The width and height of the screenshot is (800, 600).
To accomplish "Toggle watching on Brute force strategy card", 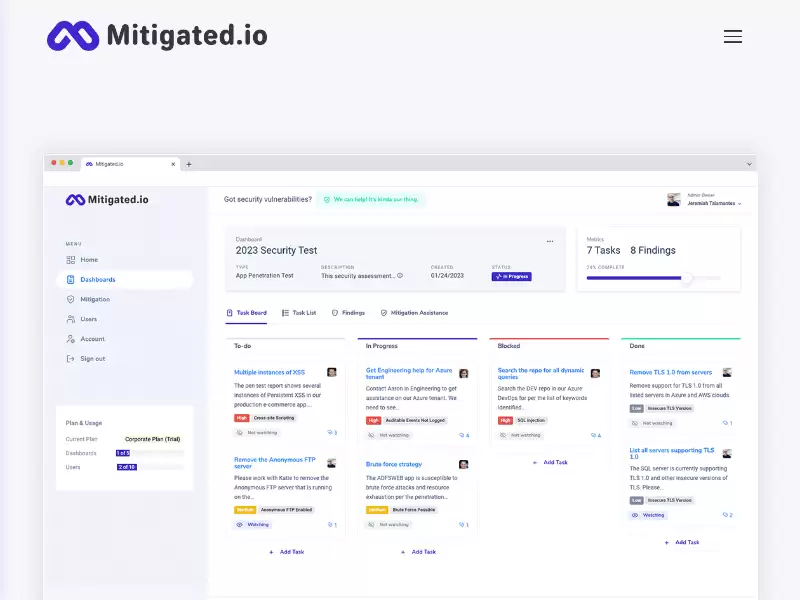I will [x=389, y=524].
